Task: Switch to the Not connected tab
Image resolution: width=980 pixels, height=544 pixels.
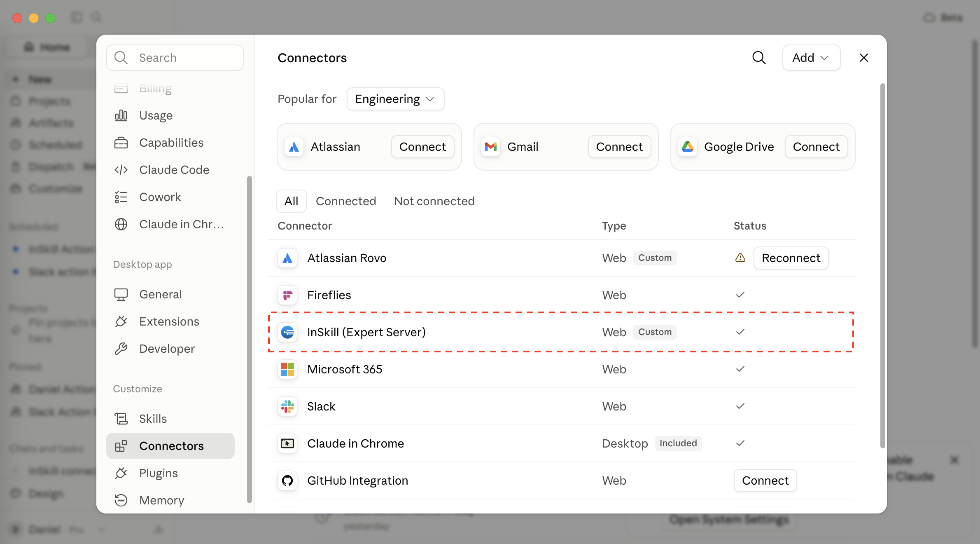Action: [x=434, y=201]
